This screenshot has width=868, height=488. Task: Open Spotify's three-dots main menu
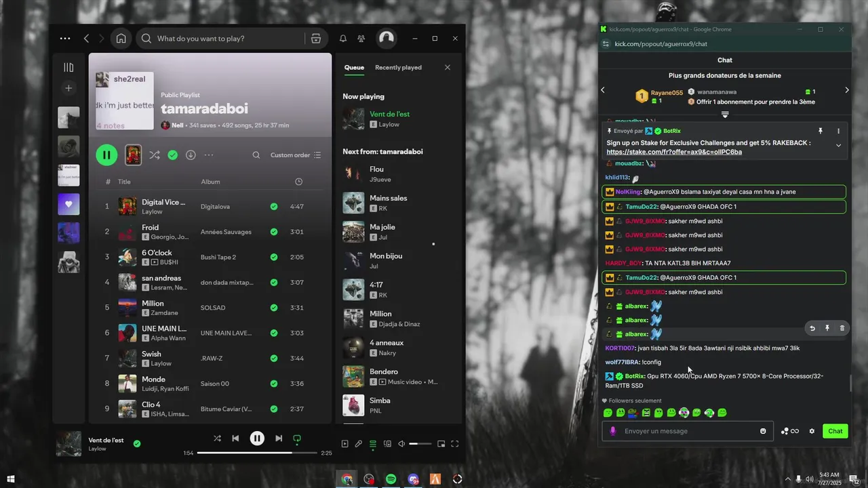tap(65, 39)
